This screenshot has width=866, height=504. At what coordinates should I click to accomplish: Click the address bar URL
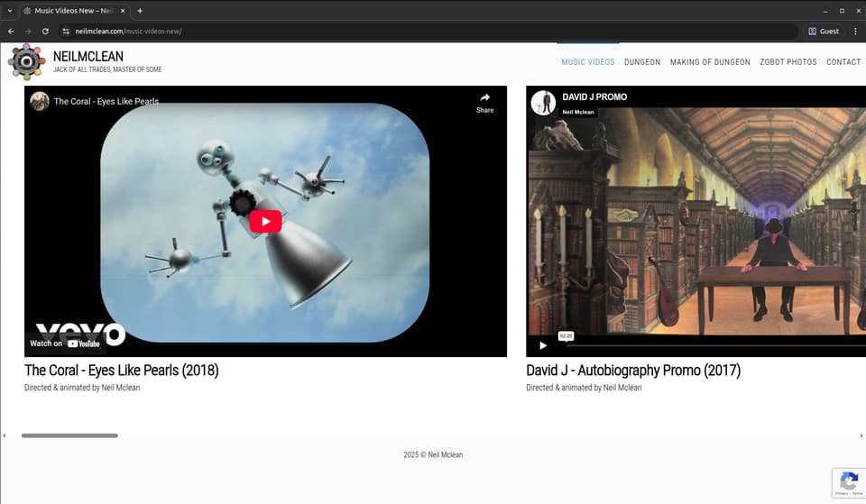click(128, 32)
